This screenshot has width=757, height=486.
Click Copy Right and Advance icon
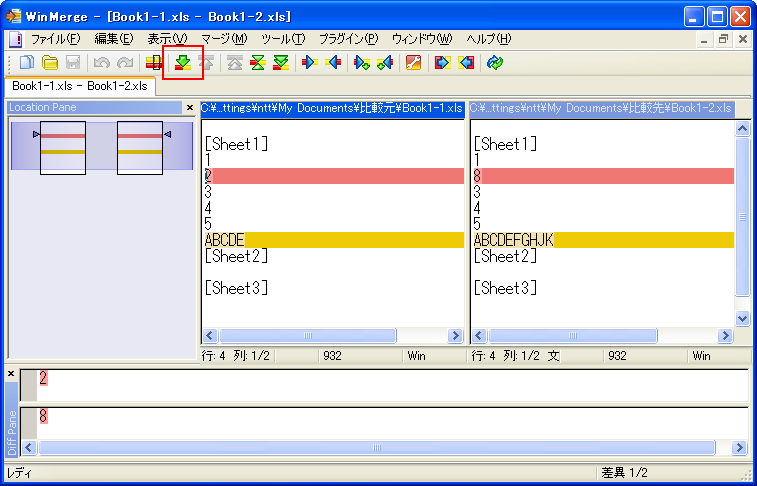362,63
